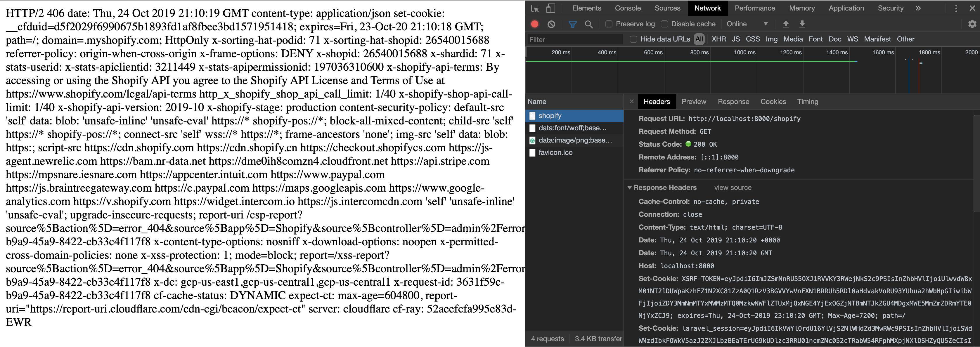The height and width of the screenshot is (347, 980).
Task: Toggle the filter funnel icon
Action: point(572,24)
